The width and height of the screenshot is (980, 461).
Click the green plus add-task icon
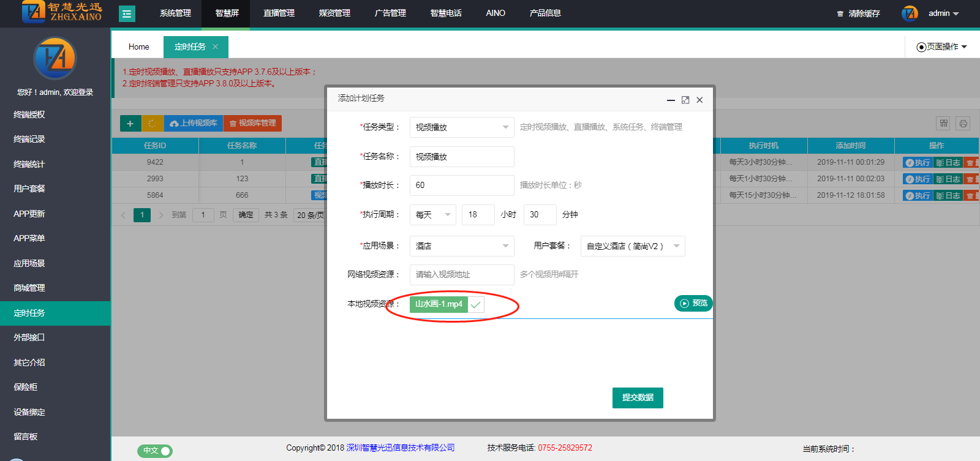pos(130,124)
